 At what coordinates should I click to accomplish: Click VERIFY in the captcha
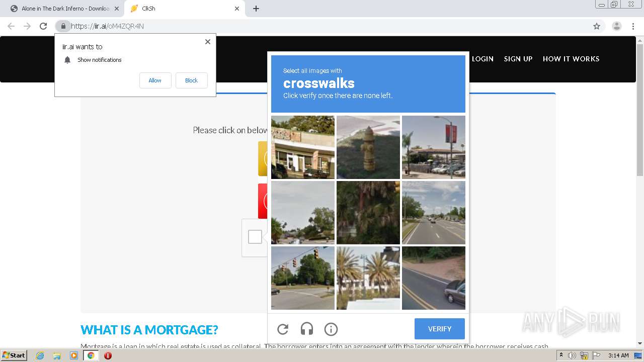[440, 329]
